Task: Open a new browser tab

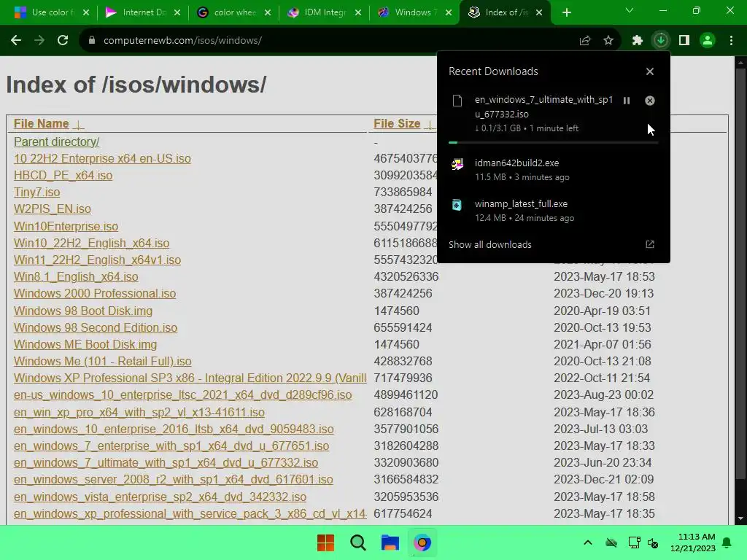Action: click(x=566, y=12)
